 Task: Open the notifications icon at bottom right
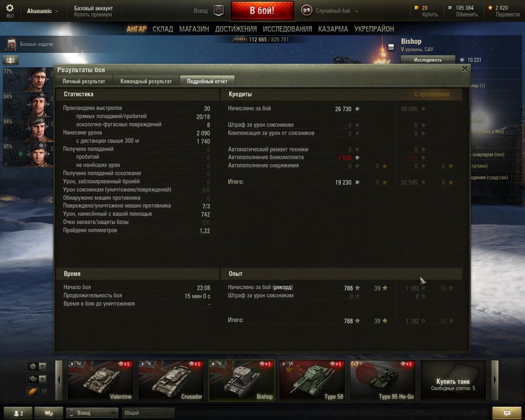pyautogui.click(x=507, y=413)
